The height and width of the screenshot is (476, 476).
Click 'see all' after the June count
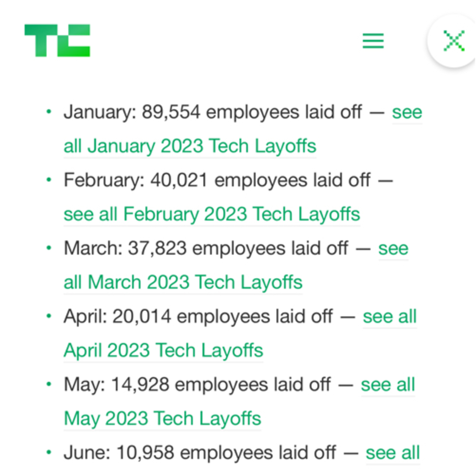[393, 453]
